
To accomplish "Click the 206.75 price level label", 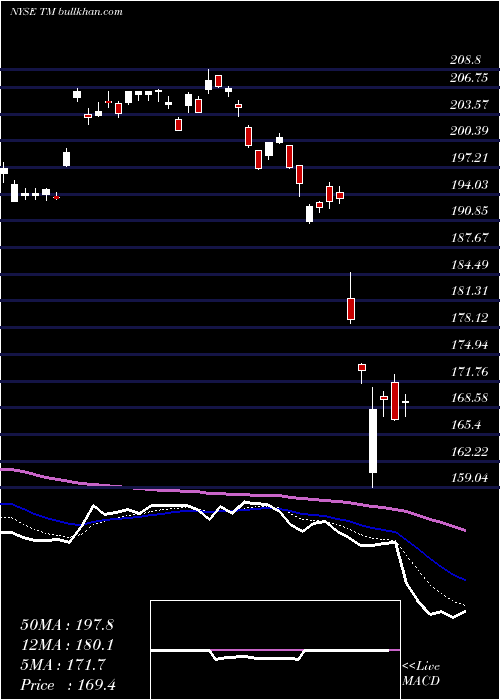I will coord(469,78).
